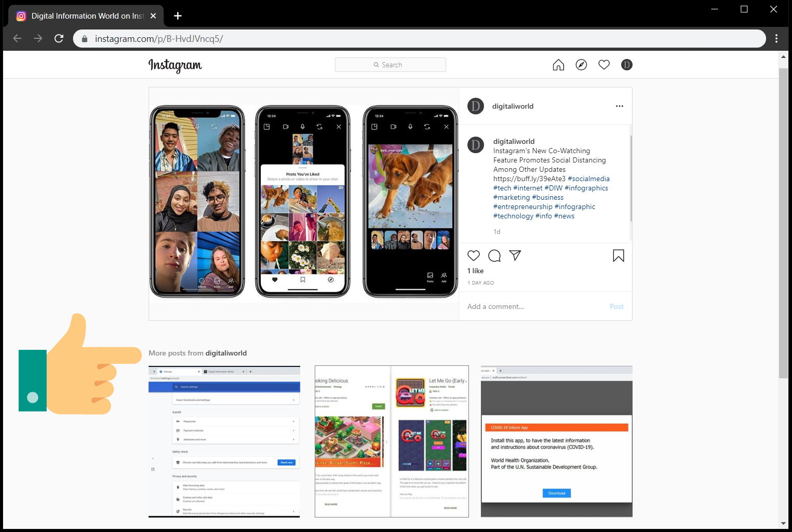Share the post via paper plane icon
The width and height of the screenshot is (792, 532).
(x=515, y=255)
